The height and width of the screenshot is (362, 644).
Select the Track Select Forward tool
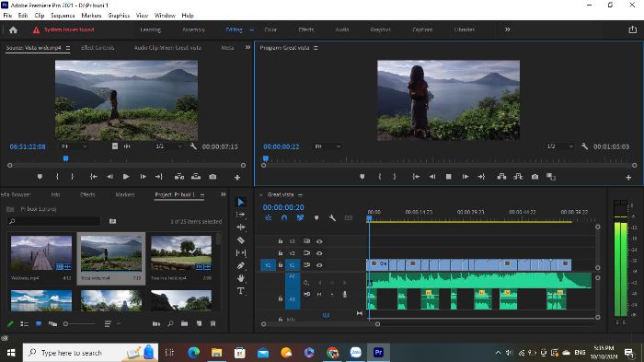click(x=241, y=215)
